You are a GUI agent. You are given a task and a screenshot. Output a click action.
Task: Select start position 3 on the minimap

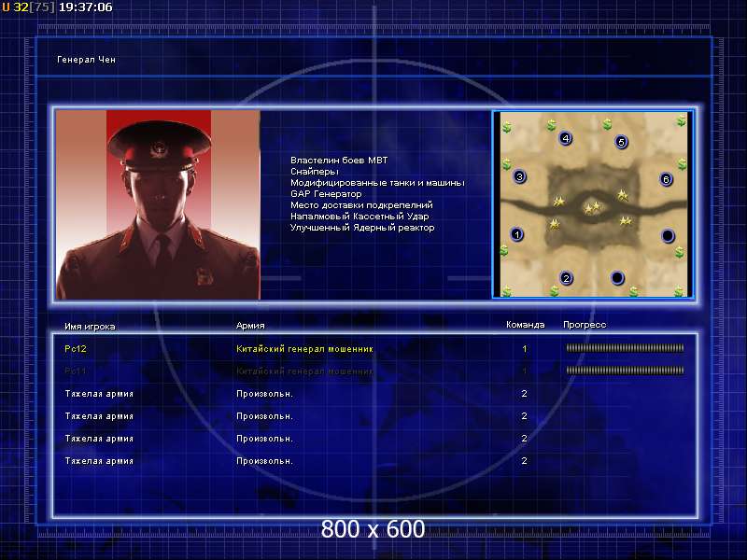tap(519, 176)
